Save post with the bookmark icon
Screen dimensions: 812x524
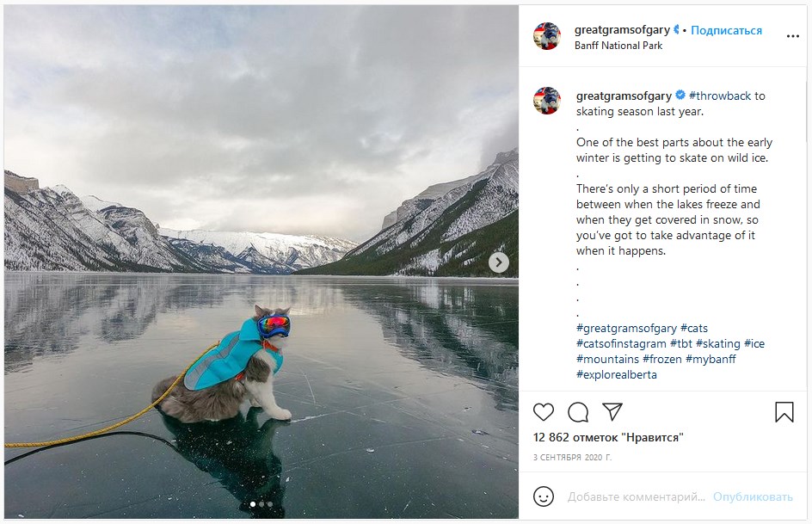pos(784,412)
